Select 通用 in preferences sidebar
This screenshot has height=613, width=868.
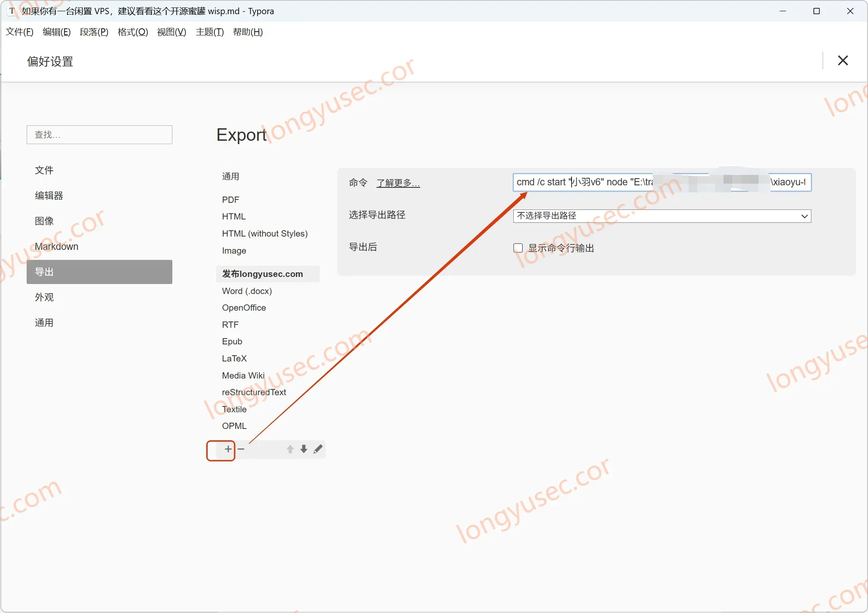tap(99, 323)
